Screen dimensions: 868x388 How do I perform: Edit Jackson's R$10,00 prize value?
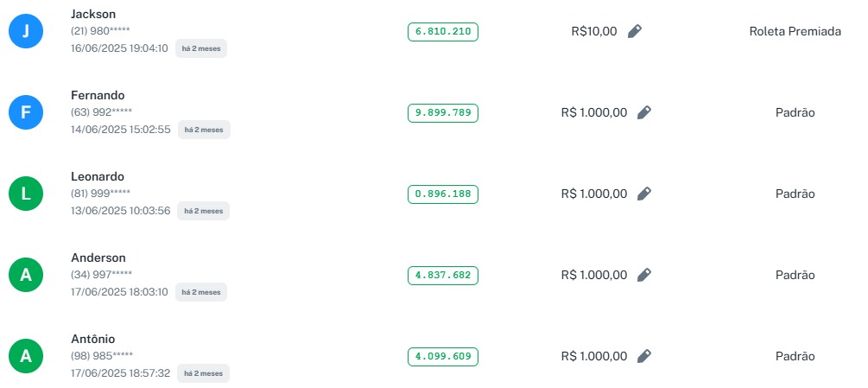(x=635, y=31)
